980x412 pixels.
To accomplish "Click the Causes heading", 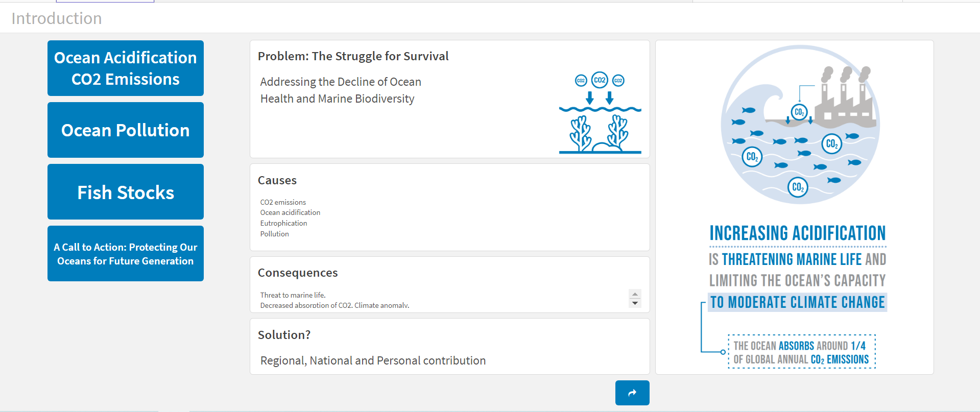I will [x=277, y=180].
